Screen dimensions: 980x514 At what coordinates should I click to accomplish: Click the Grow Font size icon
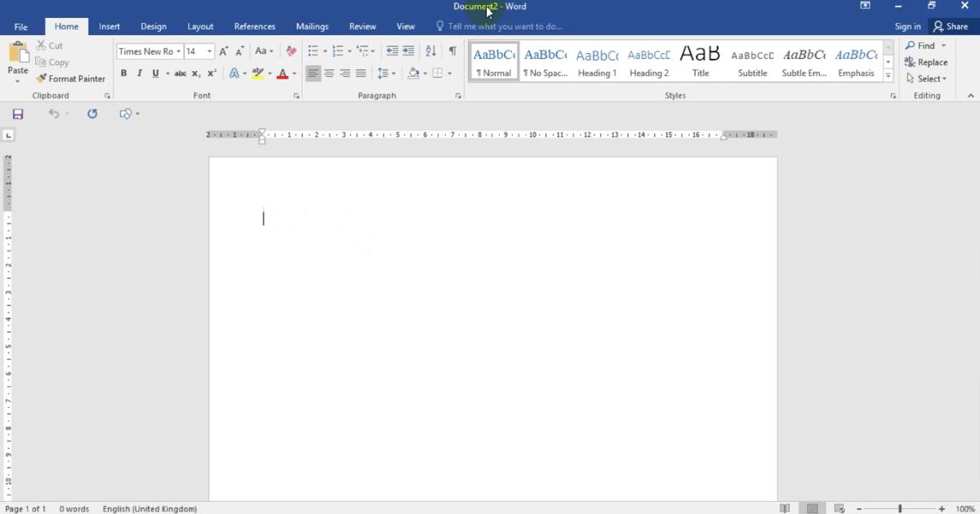tap(224, 51)
